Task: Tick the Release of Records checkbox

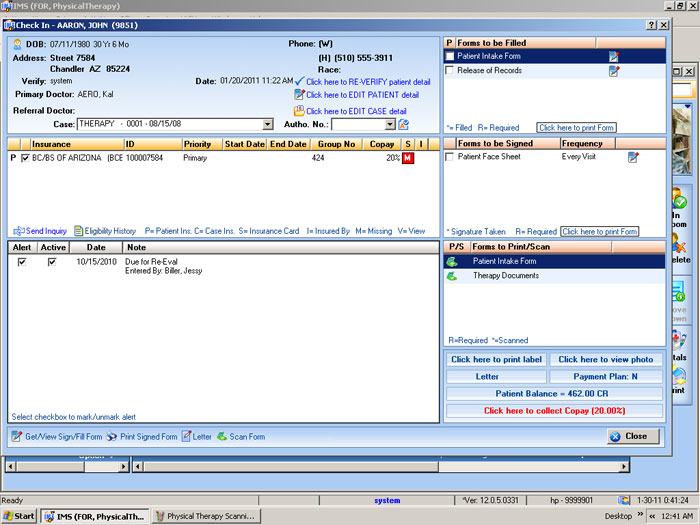Action: click(450, 70)
